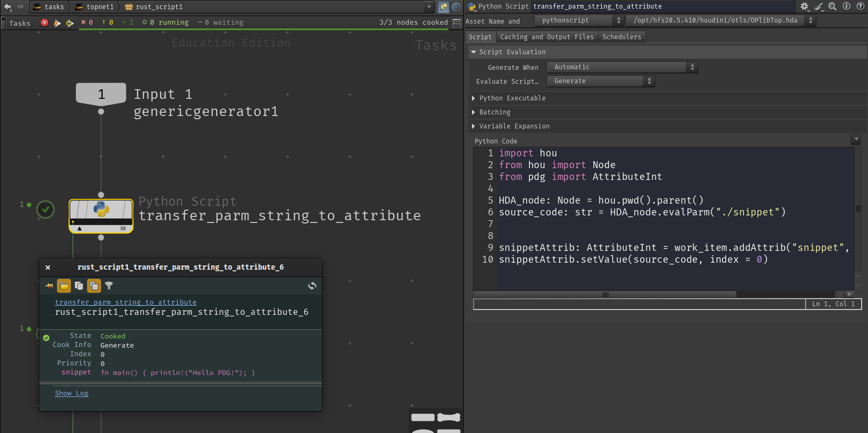The width and height of the screenshot is (868, 433).
Task: Toggle the pin for the network pane path
Action: click(x=443, y=7)
